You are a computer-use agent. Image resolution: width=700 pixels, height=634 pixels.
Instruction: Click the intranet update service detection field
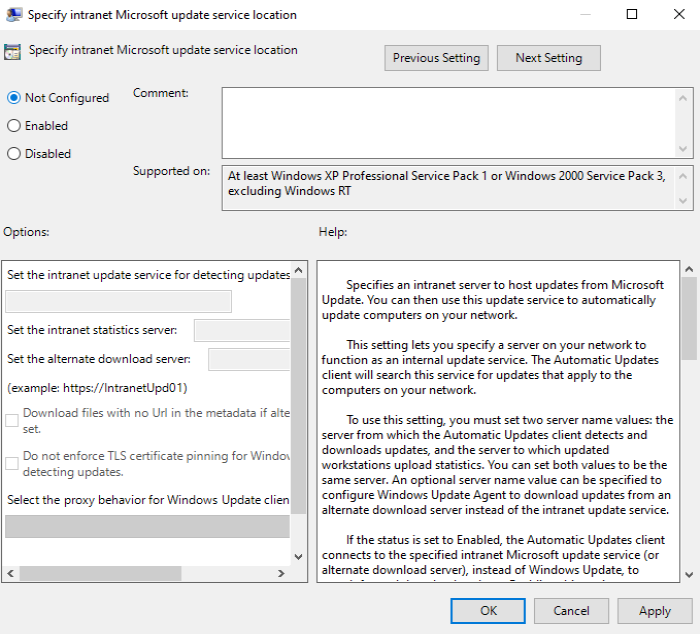point(118,301)
